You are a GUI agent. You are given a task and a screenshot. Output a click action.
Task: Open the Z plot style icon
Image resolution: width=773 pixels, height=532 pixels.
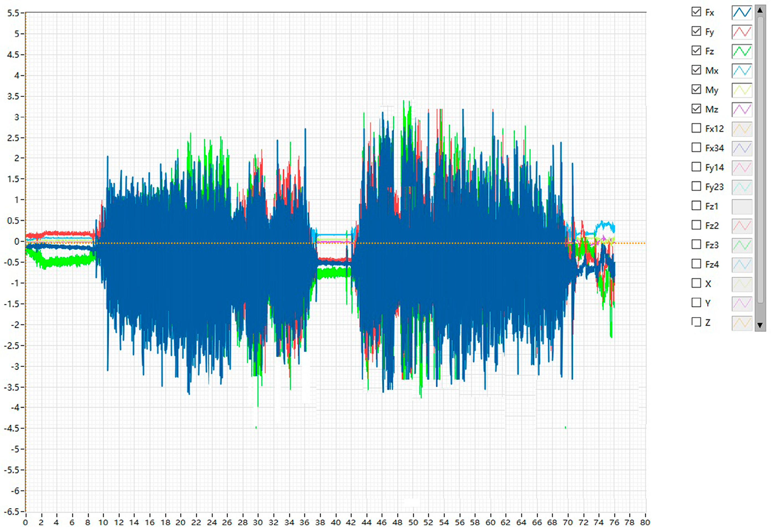[742, 323]
